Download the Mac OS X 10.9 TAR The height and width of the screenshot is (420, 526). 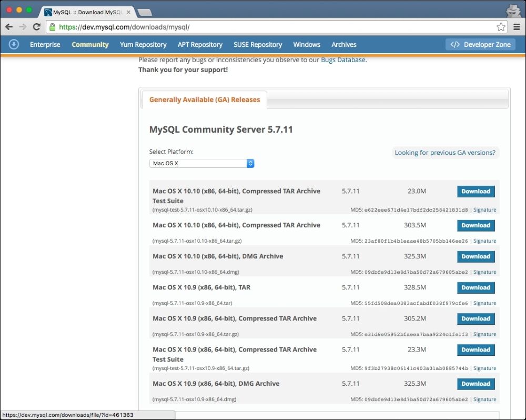476,287
